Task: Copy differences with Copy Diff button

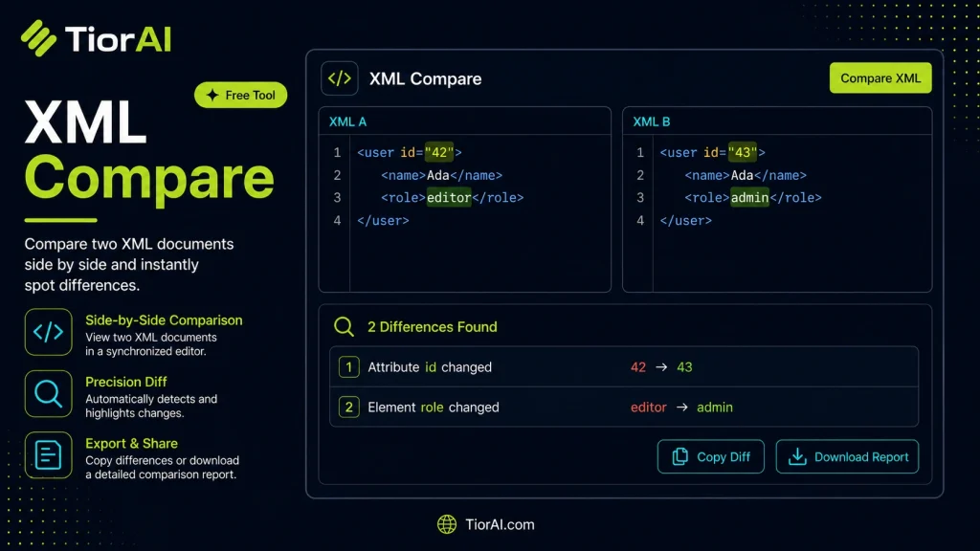Action: coord(711,456)
